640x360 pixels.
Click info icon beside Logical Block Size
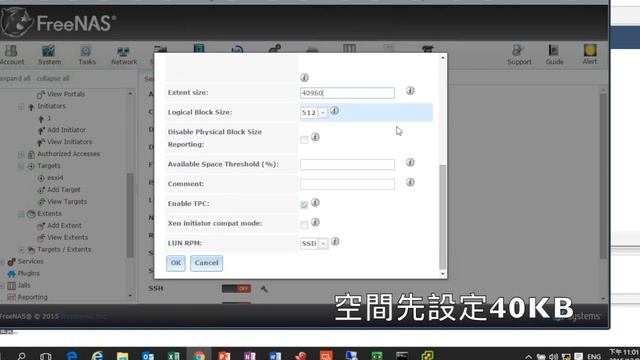click(334, 111)
